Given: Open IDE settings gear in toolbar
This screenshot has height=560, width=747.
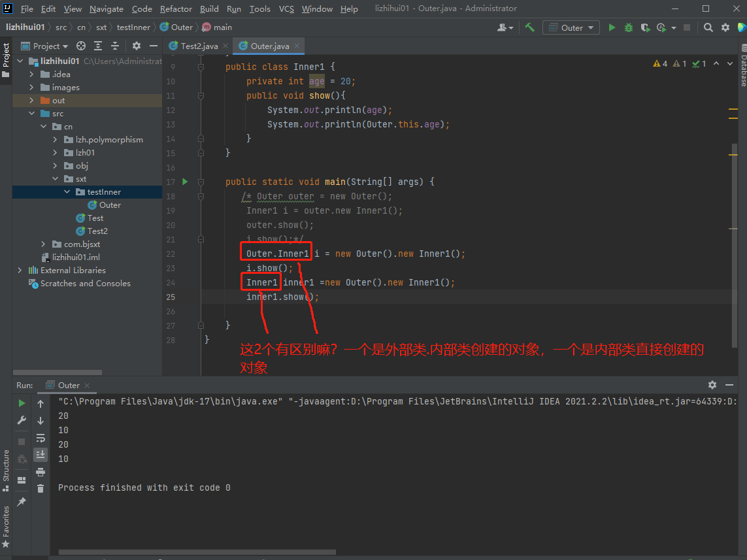Looking at the screenshot, I should [725, 27].
